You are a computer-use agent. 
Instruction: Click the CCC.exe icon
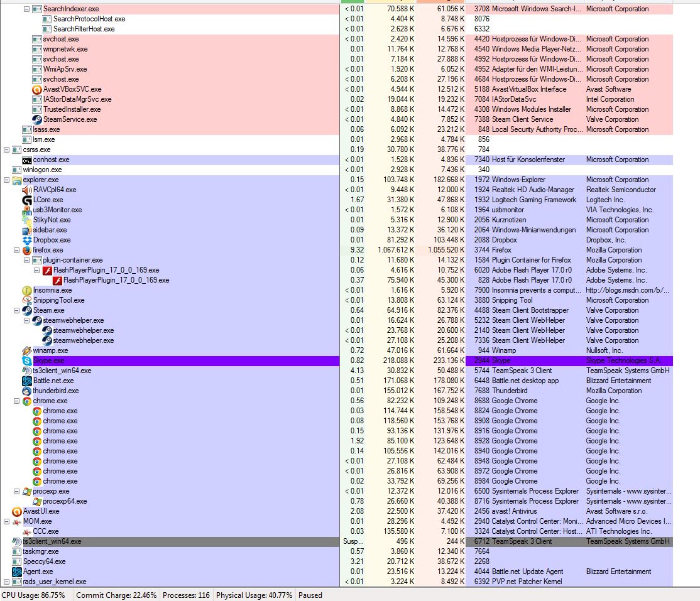[27, 531]
